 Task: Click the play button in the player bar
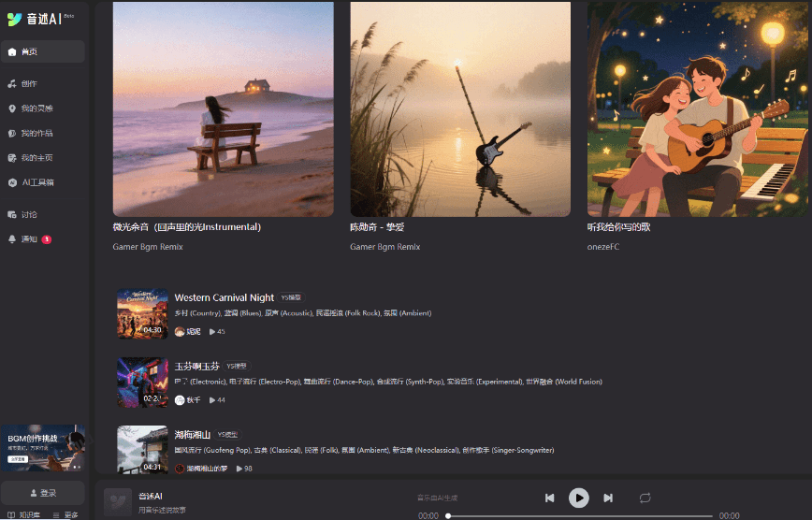click(578, 498)
